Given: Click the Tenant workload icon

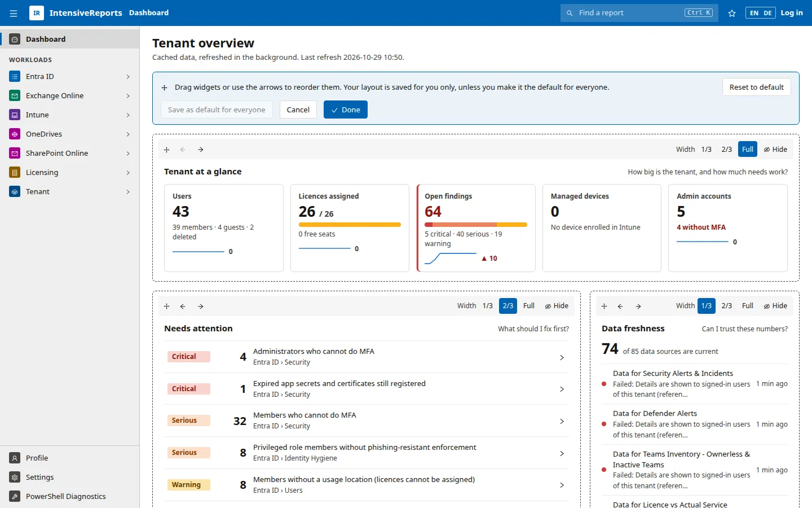Looking at the screenshot, I should point(15,192).
